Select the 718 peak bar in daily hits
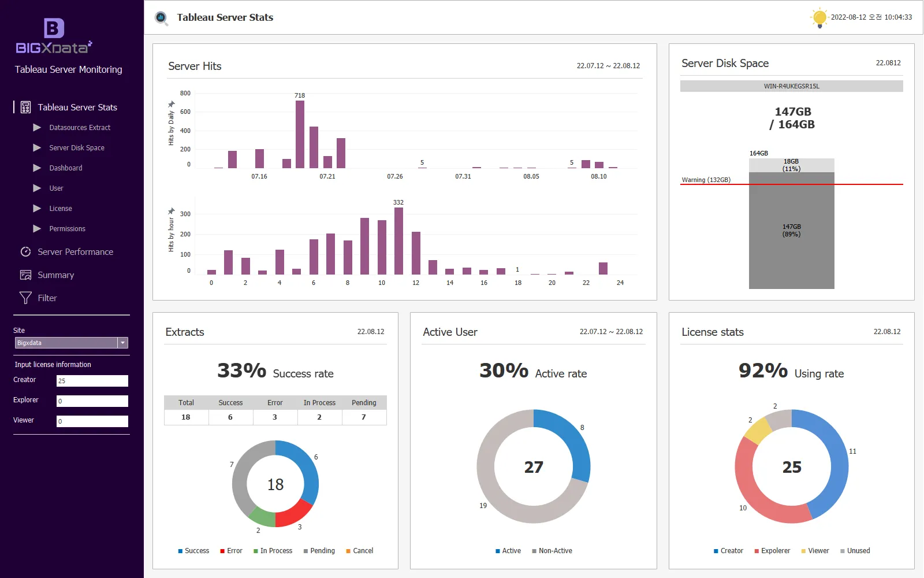 [x=300, y=134]
